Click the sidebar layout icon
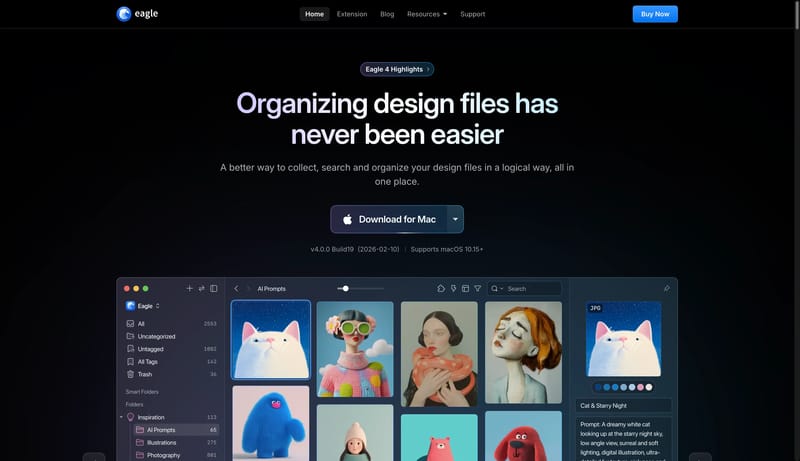The image size is (800, 461). pos(214,288)
